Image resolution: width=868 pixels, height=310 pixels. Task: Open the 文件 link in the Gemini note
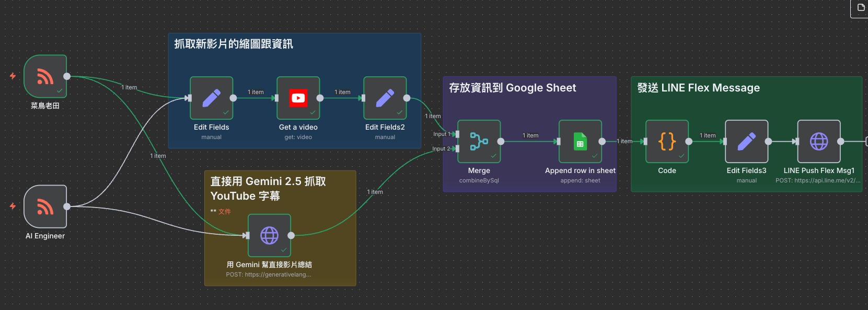pos(225,212)
